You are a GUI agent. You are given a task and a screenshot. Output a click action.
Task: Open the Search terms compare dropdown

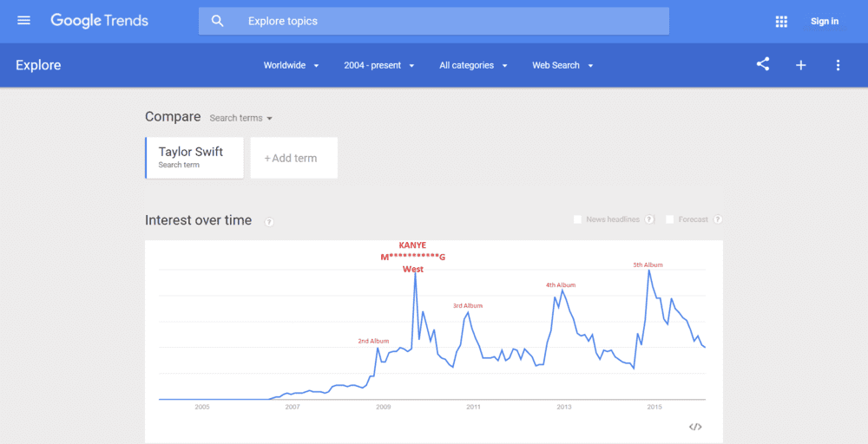pos(240,118)
